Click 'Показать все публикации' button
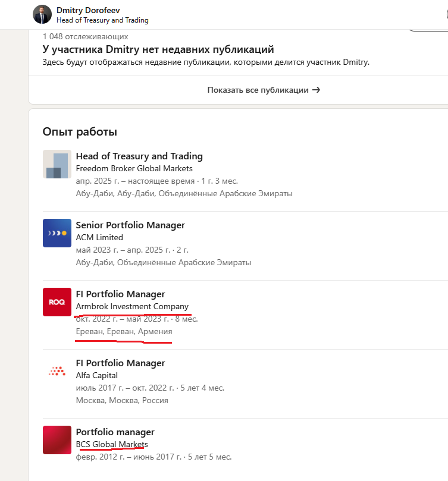 264,90
